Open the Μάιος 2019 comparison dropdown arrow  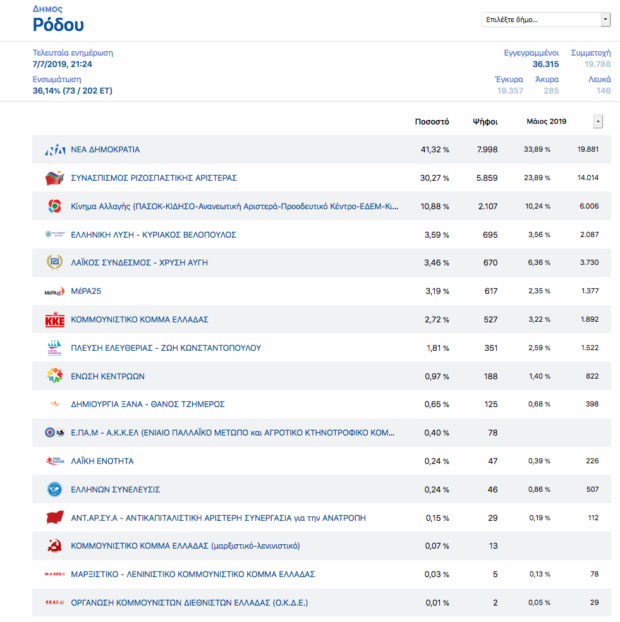598,121
